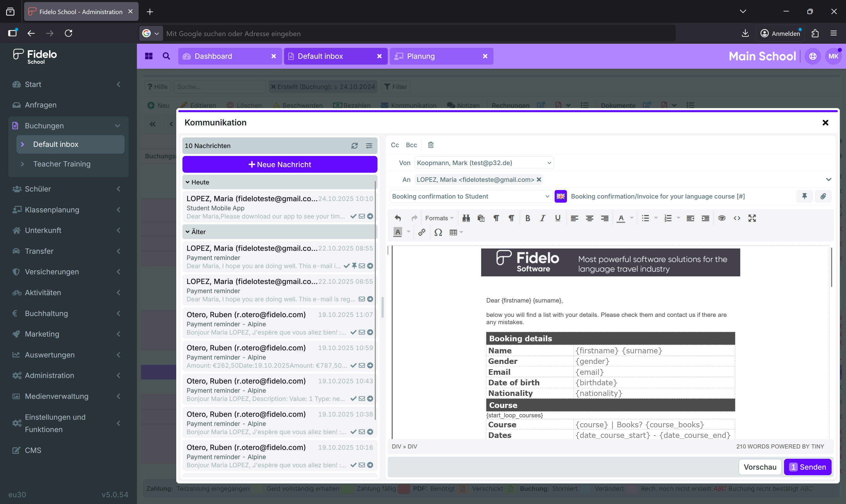Toggle bold formatting

528,218
